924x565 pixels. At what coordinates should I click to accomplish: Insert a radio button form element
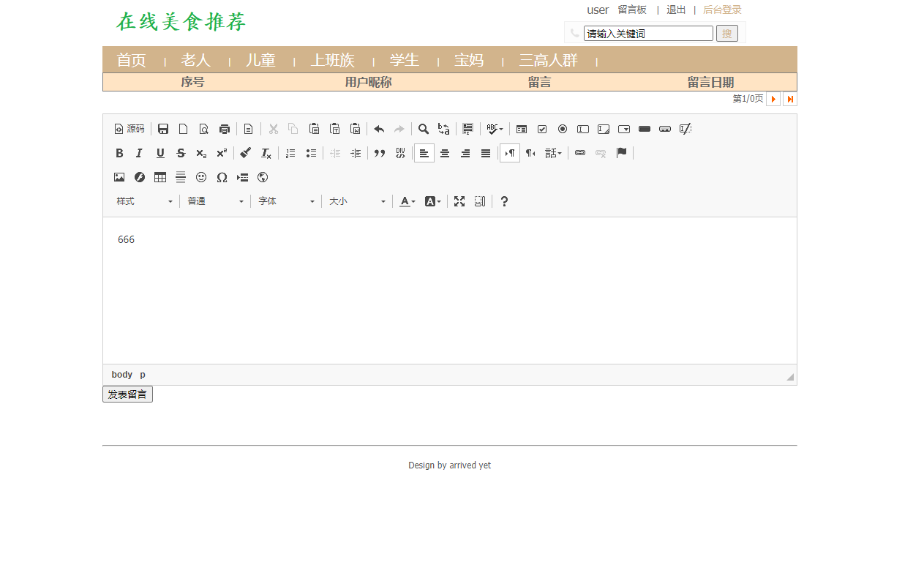pos(562,129)
